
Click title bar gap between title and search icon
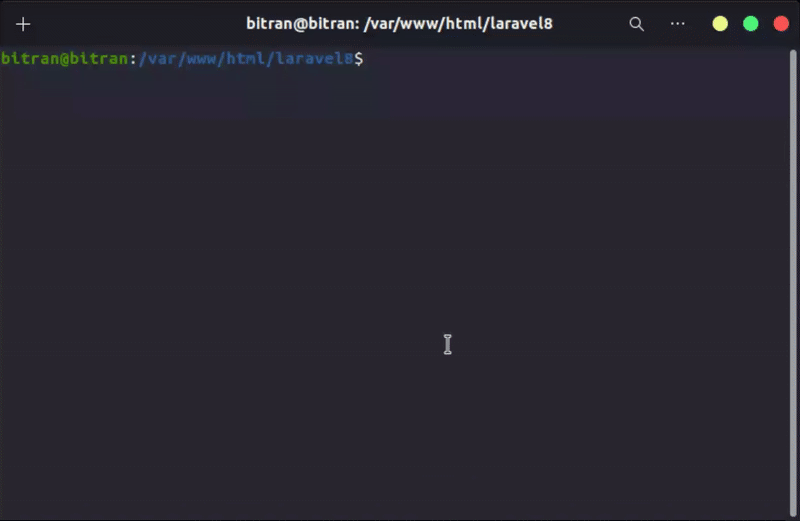click(x=591, y=24)
